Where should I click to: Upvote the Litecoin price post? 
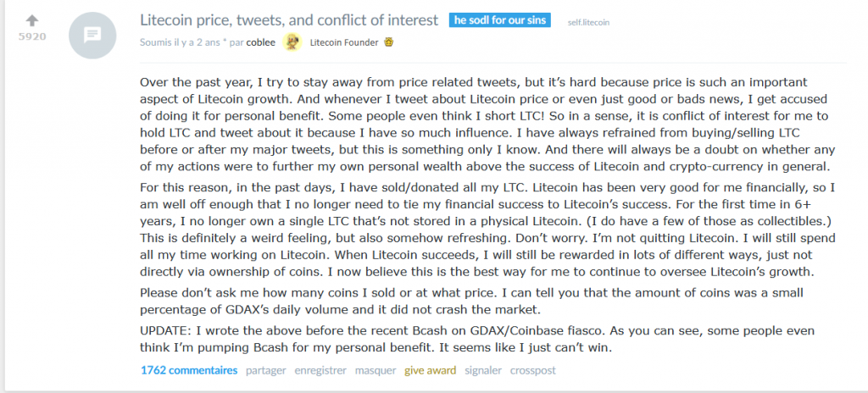(x=32, y=19)
